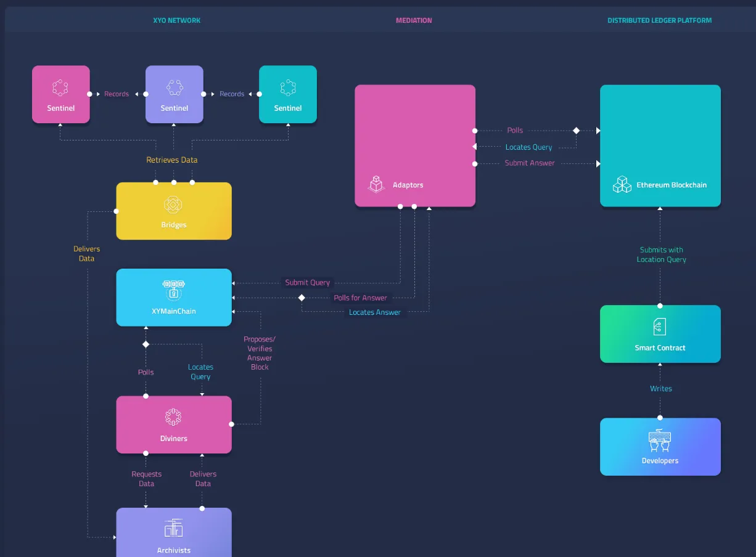Click the Submit Answer label
The width and height of the screenshot is (756, 557).
530,163
